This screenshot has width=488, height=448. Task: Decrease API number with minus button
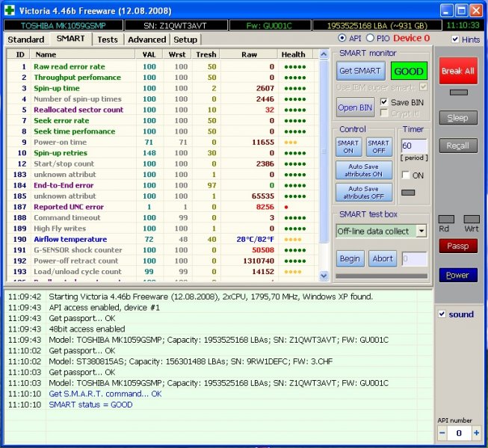pyautogui.click(x=442, y=433)
